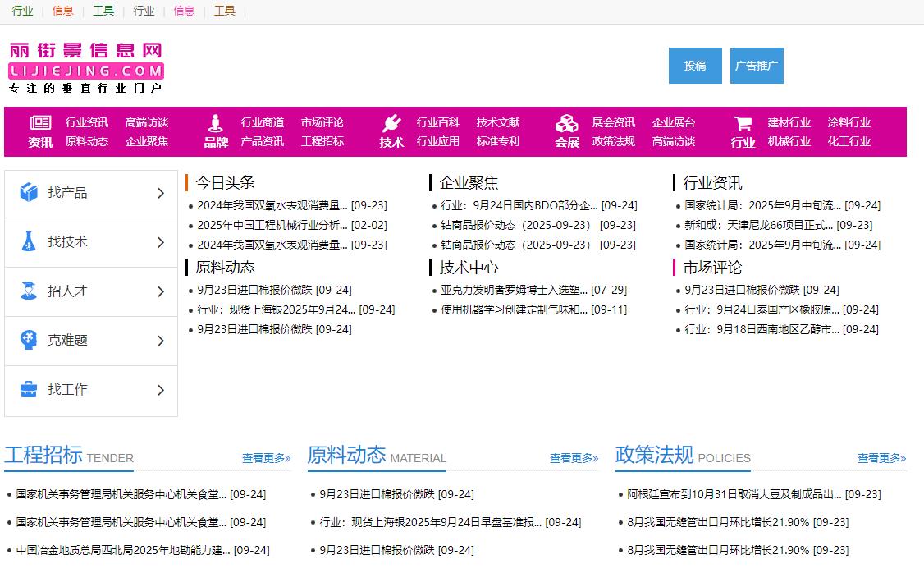Click the 资讯 newspaper icon in navigation bar

coord(40,123)
